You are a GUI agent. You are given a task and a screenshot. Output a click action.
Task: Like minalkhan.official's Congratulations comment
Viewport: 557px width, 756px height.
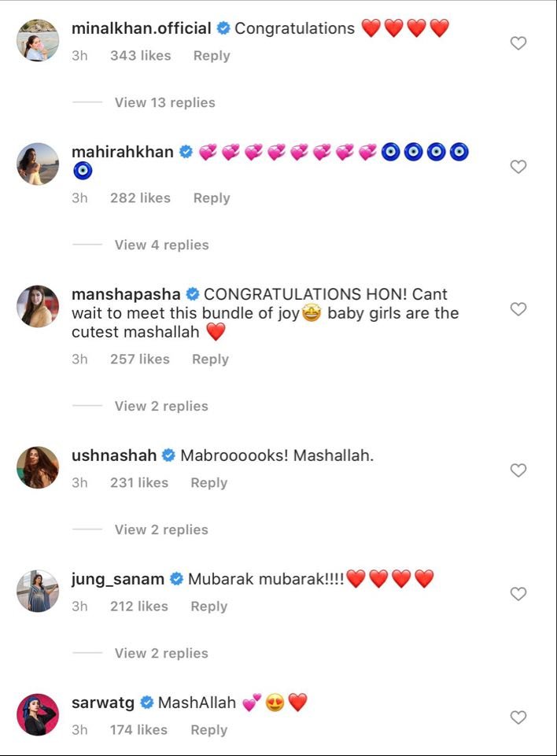coord(518,43)
